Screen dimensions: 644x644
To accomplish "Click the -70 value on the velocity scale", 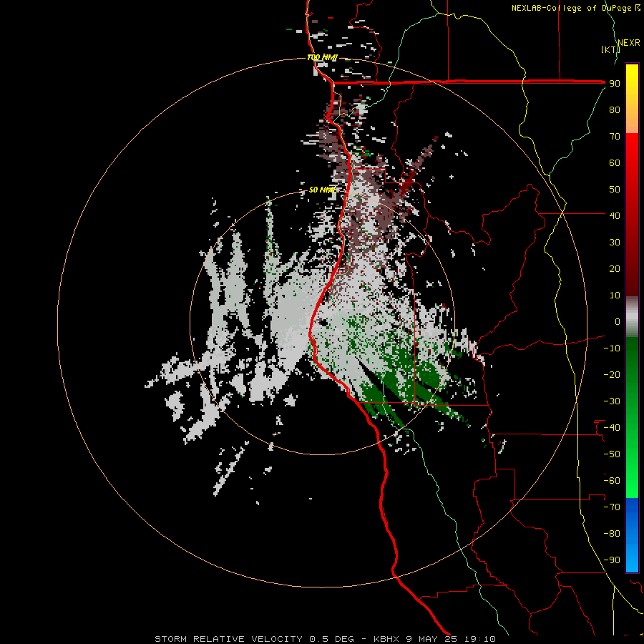I will point(612,507).
